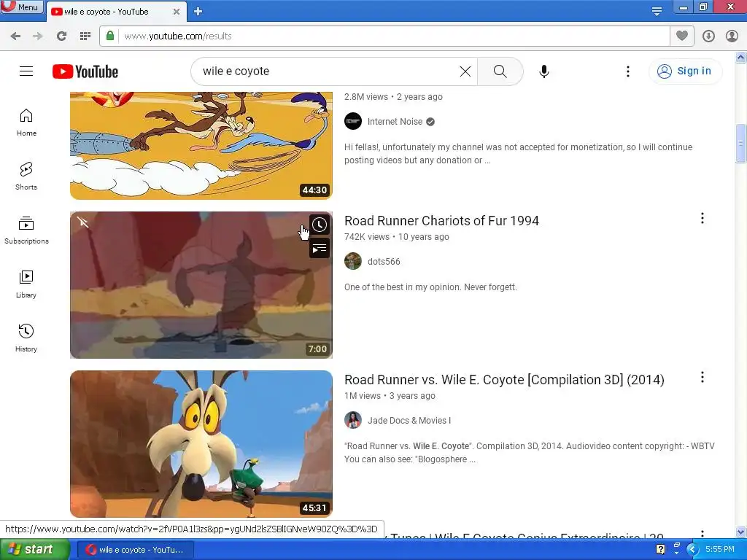
Task: Open the Chariots of Fur video thumbnail
Action: (201, 285)
